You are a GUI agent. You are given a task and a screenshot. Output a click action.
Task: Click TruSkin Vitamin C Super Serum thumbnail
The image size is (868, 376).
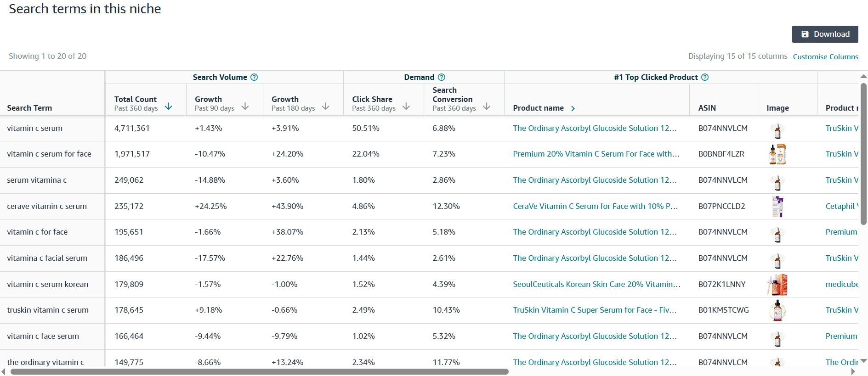(x=777, y=310)
